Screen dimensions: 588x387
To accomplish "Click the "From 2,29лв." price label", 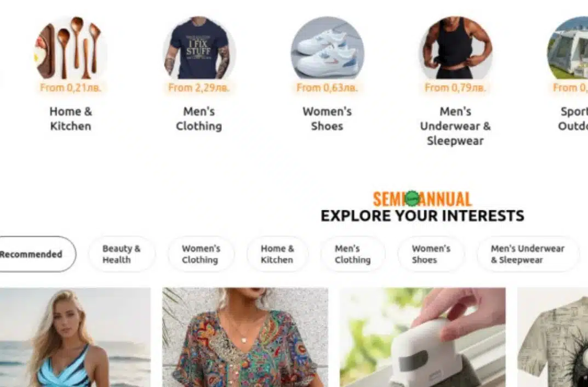I will (199, 88).
